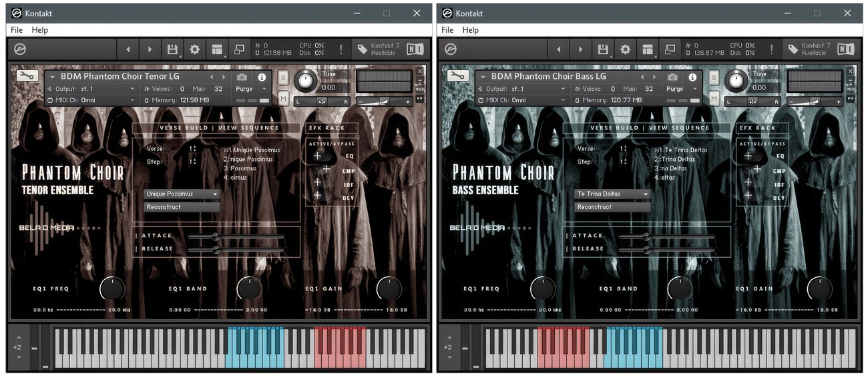Click the Kontakt logo in Tenor window toolbar
Viewport: 868px width, 376px height.
pos(20,49)
